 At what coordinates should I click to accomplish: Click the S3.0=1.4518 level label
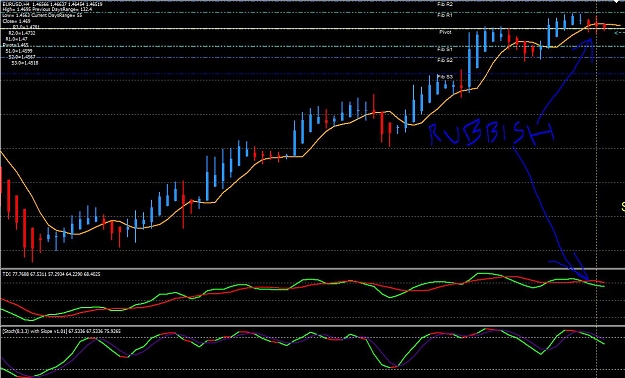pyautogui.click(x=25, y=63)
